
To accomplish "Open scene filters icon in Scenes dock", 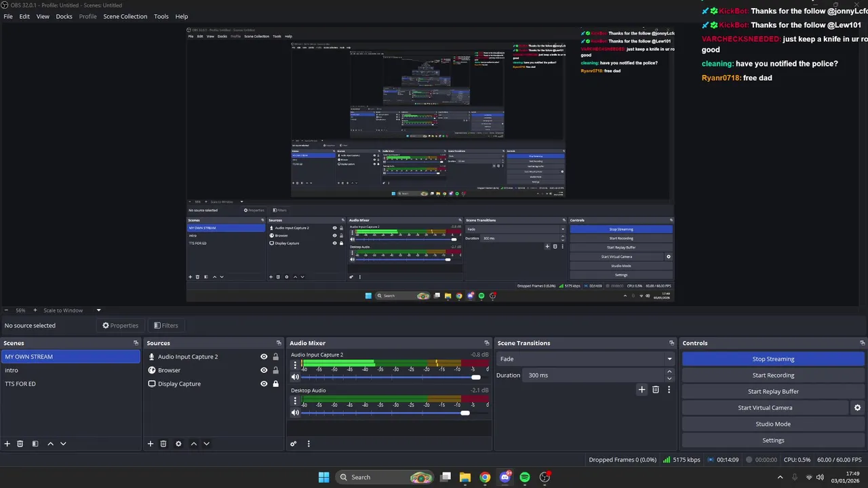I will (35, 444).
